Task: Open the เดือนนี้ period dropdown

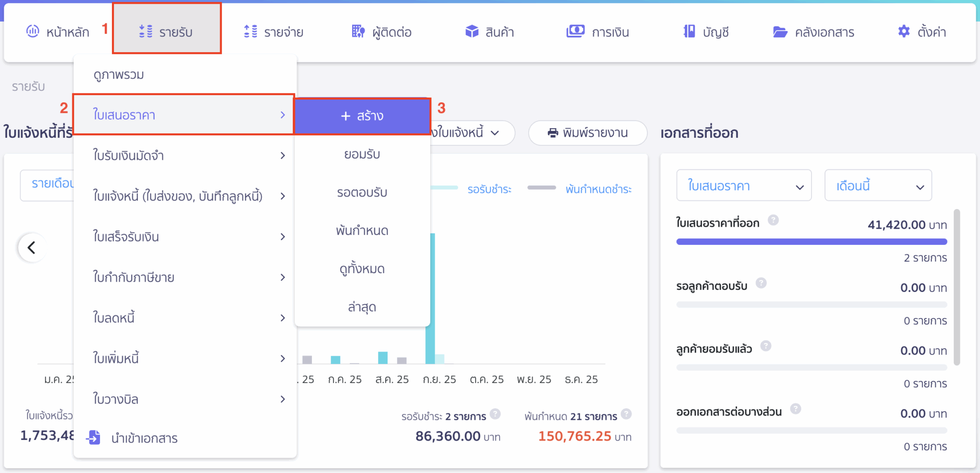Action: tap(878, 186)
